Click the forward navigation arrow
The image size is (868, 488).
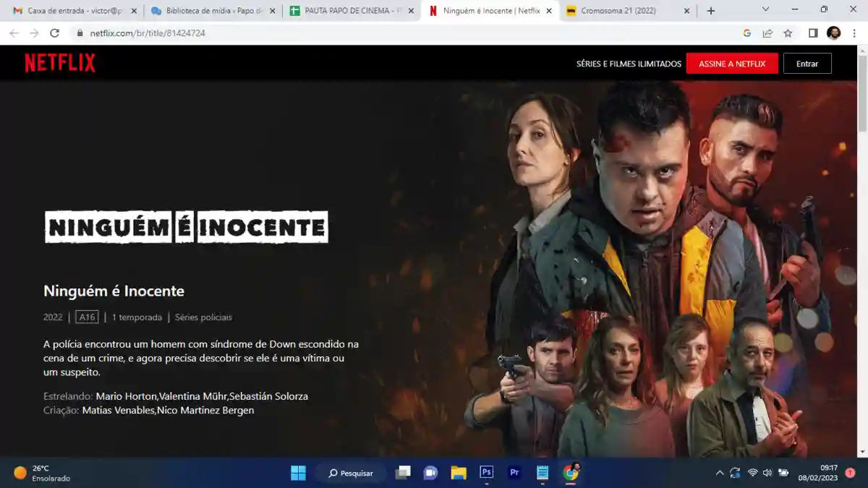[34, 33]
